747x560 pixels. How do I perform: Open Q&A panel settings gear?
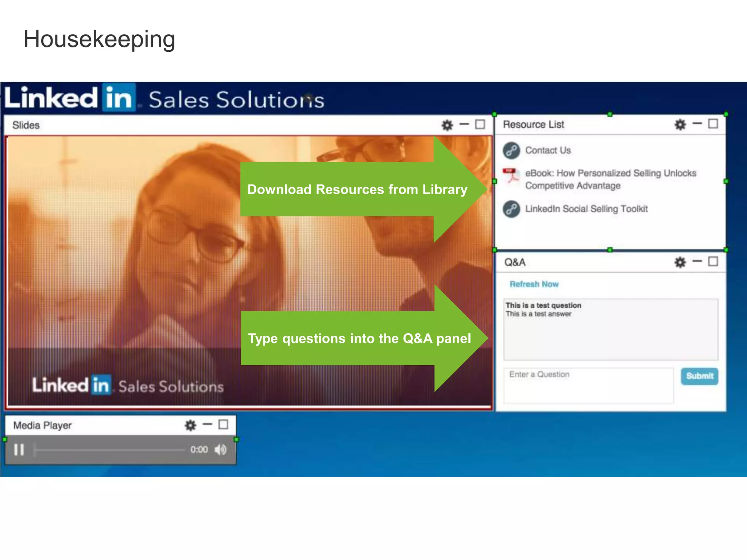pyautogui.click(x=680, y=262)
